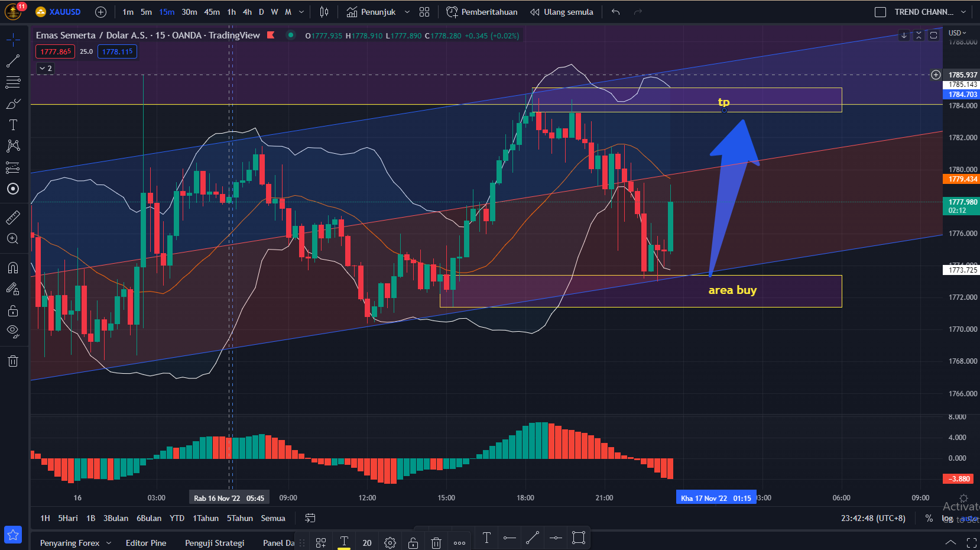Click the green market status dot
The image size is (980, 550).
click(291, 35)
